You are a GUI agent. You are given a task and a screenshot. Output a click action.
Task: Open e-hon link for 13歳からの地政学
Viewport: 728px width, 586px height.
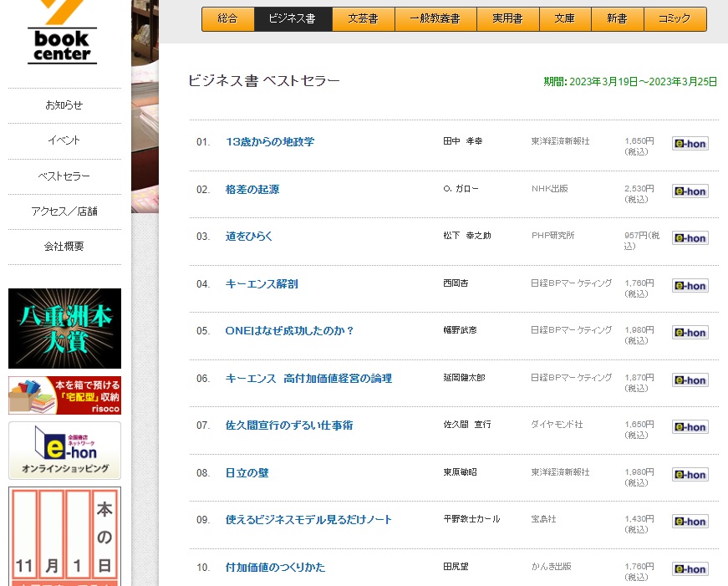[x=690, y=144]
